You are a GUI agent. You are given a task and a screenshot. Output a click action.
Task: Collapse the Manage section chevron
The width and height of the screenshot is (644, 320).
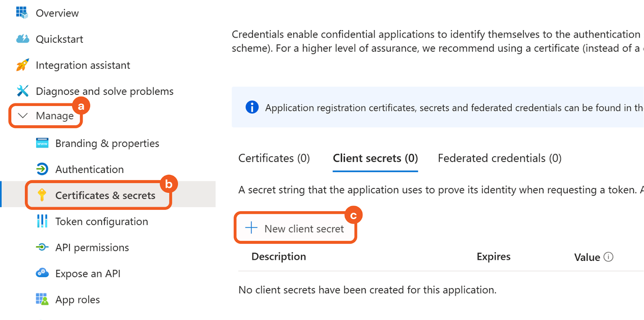23,116
